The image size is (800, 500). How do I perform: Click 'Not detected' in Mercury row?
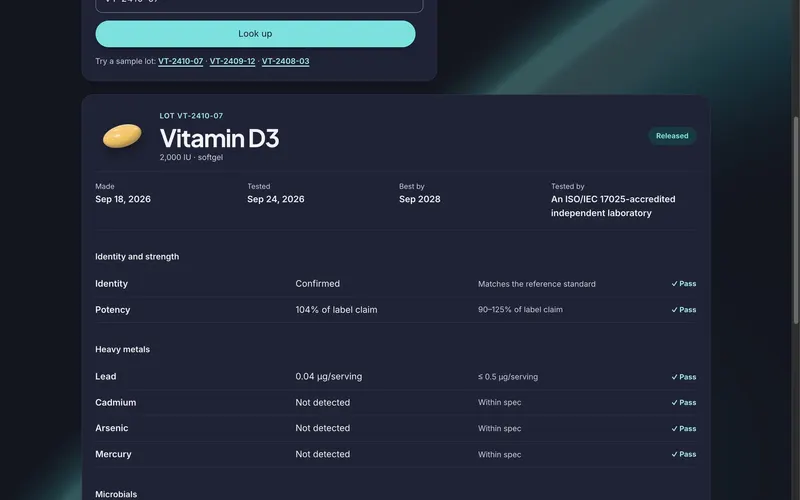pyautogui.click(x=322, y=454)
